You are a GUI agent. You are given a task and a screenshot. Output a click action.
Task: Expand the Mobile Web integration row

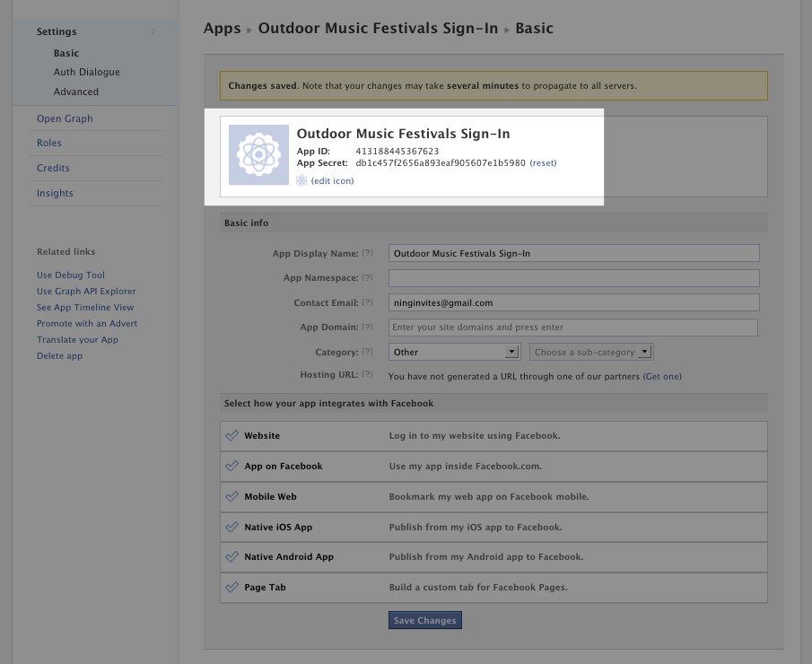(x=493, y=497)
